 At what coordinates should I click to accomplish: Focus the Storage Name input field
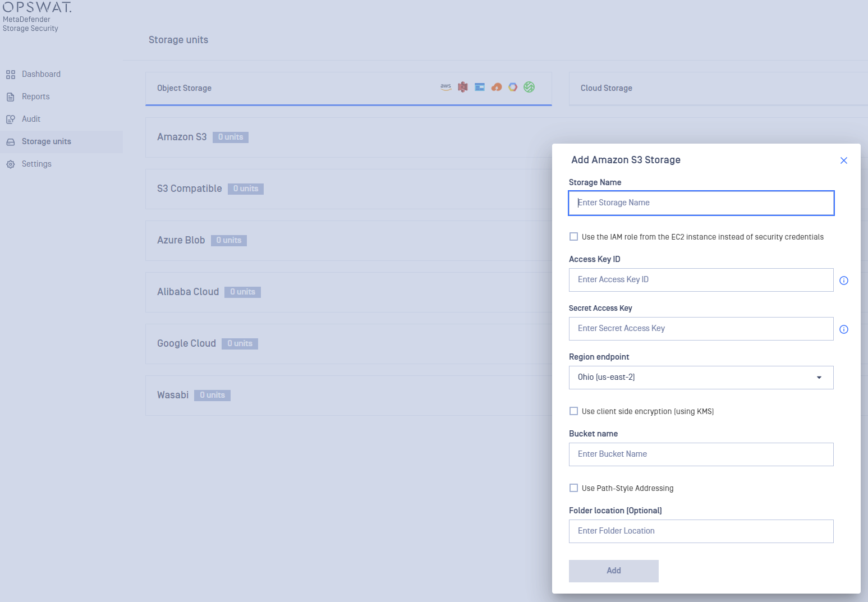pyautogui.click(x=701, y=203)
